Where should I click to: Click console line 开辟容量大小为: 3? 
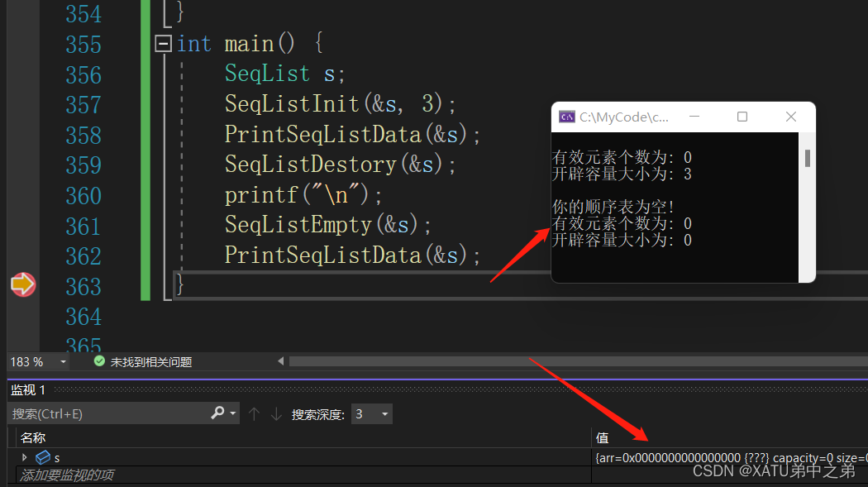622,174
